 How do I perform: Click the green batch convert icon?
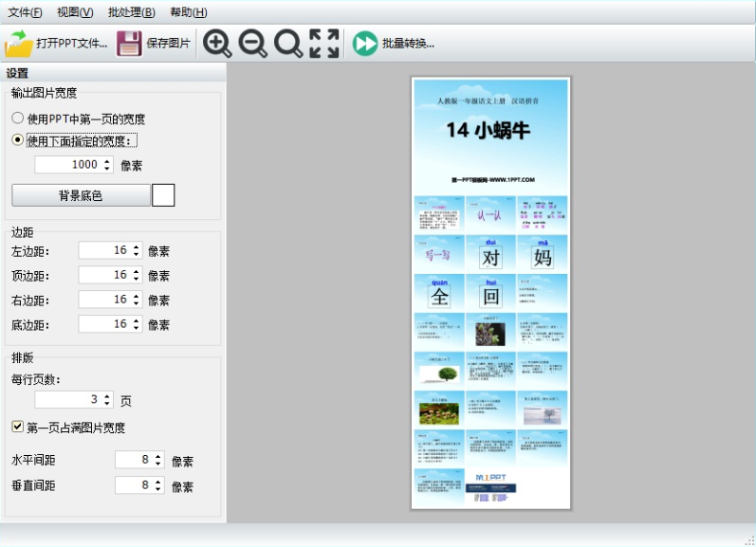coord(365,44)
